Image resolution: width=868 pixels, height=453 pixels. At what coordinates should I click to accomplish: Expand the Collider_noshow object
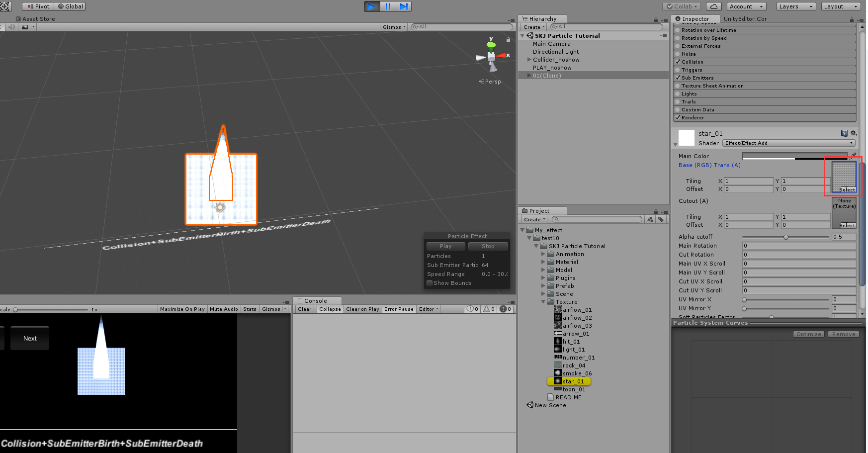[x=529, y=60]
